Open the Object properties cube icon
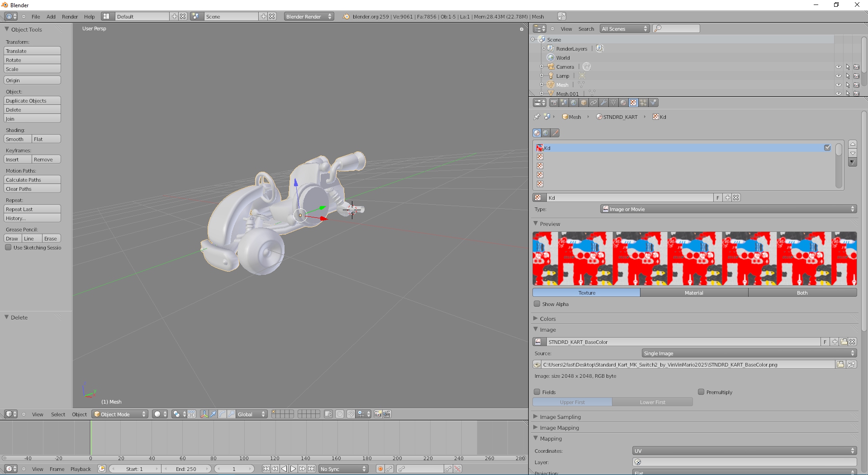 tap(584, 103)
